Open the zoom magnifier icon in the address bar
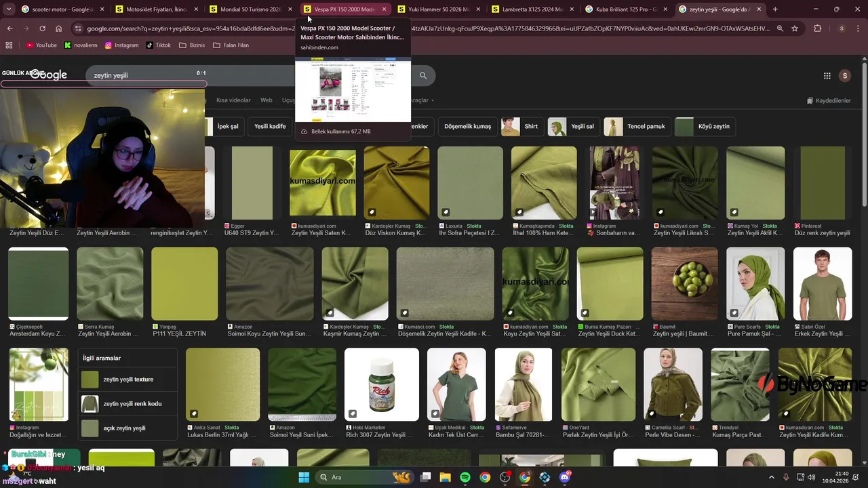868x488 pixels. (780, 28)
